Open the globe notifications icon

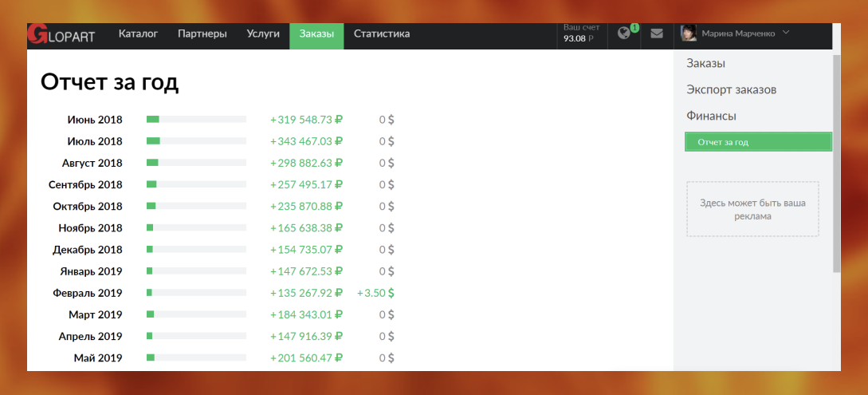coord(624,34)
